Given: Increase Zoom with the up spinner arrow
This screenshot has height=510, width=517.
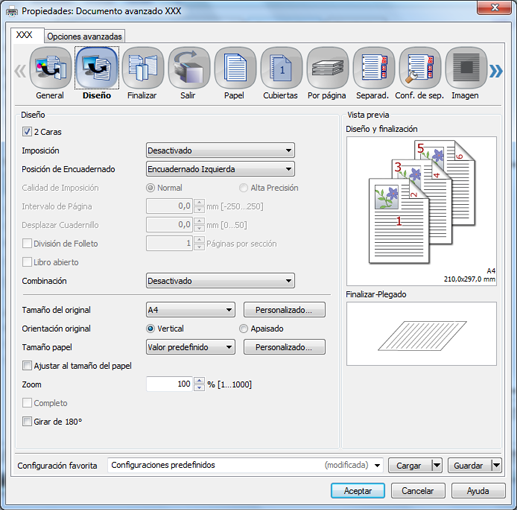Looking at the screenshot, I should (199, 381).
